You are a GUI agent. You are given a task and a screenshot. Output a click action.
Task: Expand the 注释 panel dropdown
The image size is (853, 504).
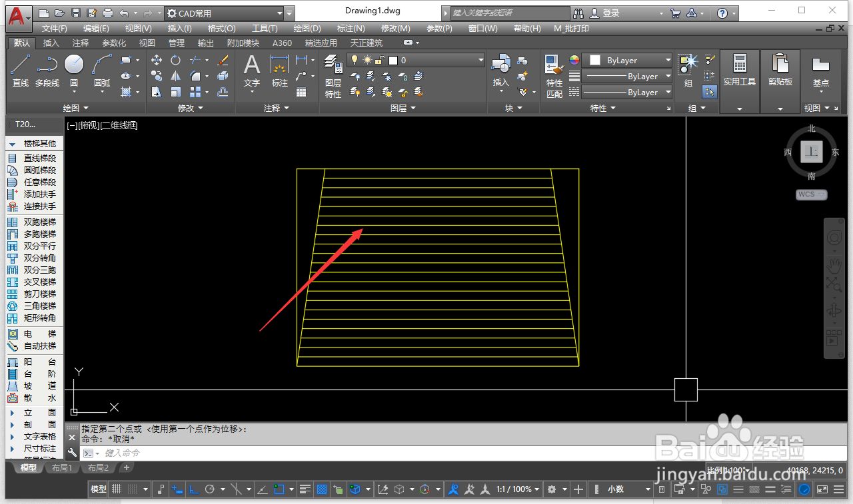click(x=277, y=108)
